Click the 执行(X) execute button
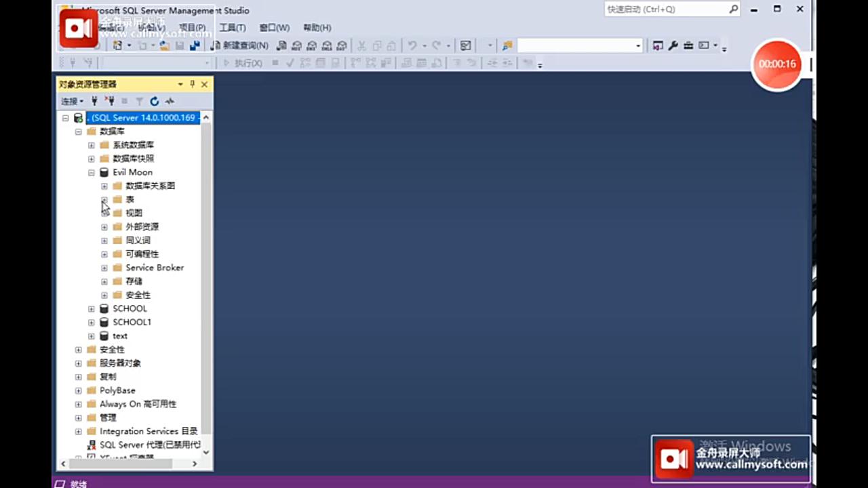The width and height of the screenshot is (868, 488). [x=243, y=63]
